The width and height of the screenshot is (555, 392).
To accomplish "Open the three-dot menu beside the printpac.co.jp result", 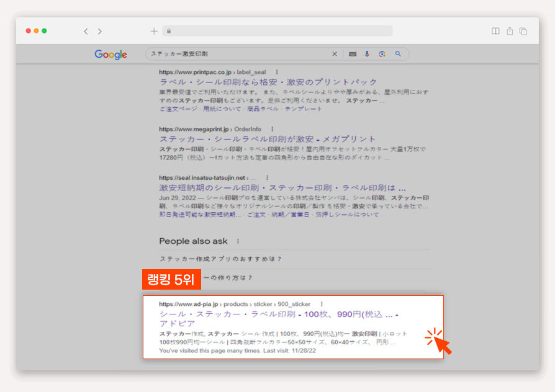I will [277, 72].
